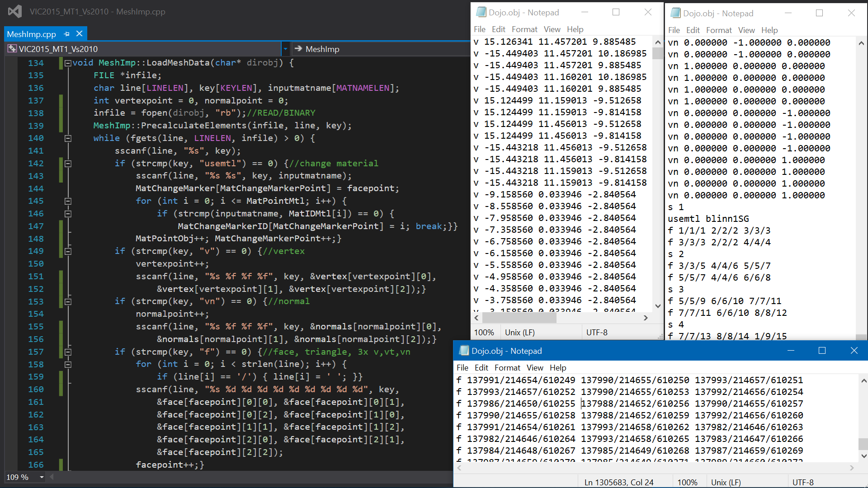The height and width of the screenshot is (488, 868).
Task: Open File menu in top-right Notepad window
Action: click(x=674, y=30)
